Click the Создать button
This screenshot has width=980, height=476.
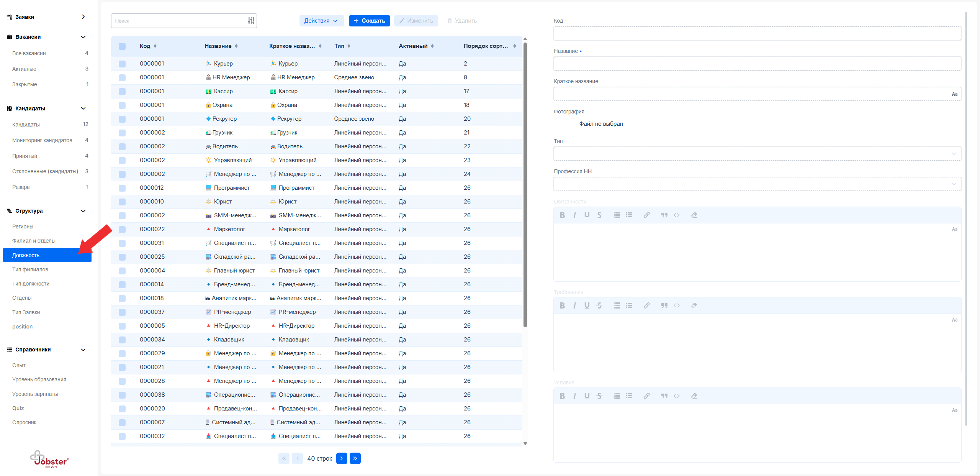(369, 21)
